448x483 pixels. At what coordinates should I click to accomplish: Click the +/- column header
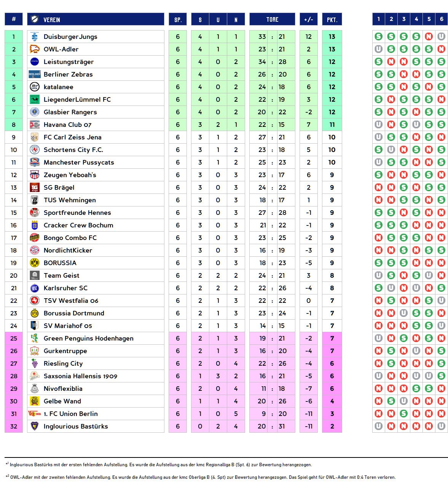[308, 19]
